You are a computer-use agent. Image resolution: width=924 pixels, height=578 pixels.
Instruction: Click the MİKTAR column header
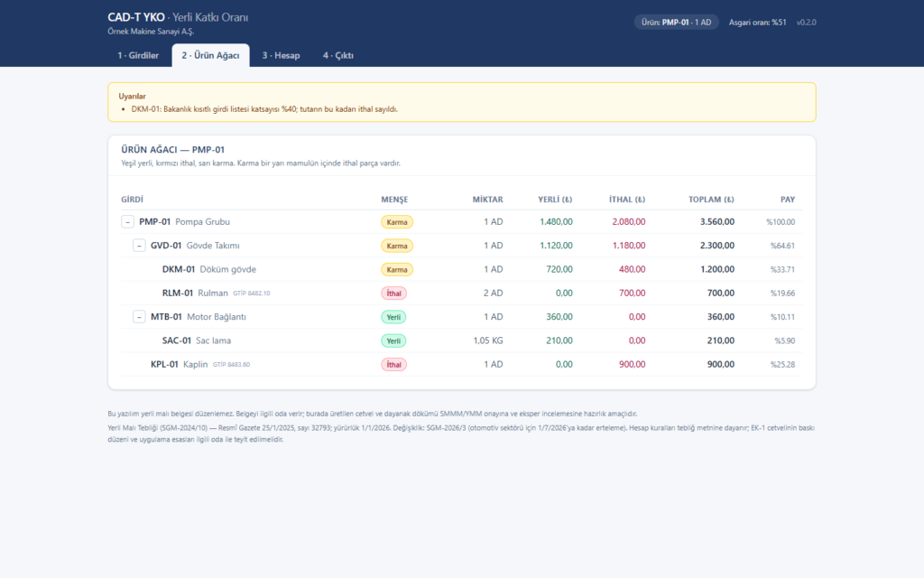click(x=487, y=200)
